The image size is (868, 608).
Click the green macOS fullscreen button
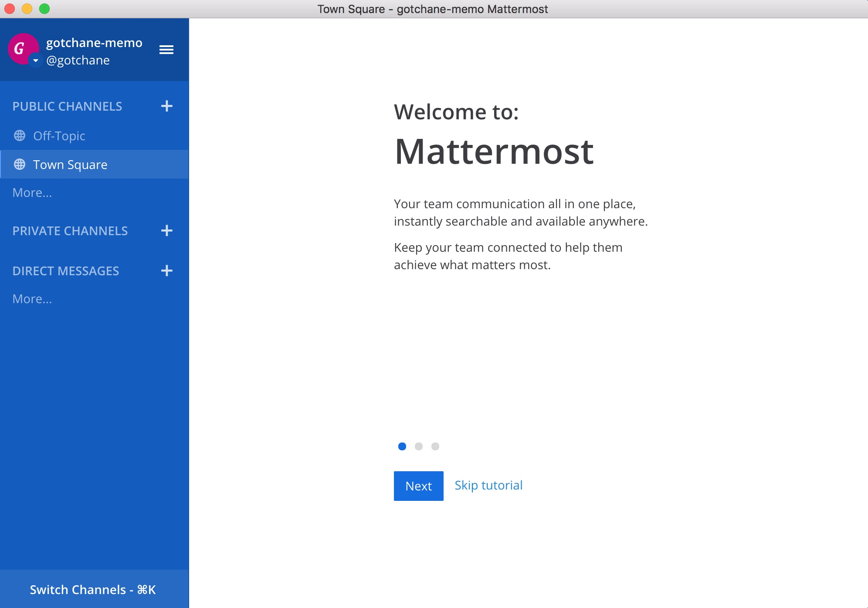44,9
